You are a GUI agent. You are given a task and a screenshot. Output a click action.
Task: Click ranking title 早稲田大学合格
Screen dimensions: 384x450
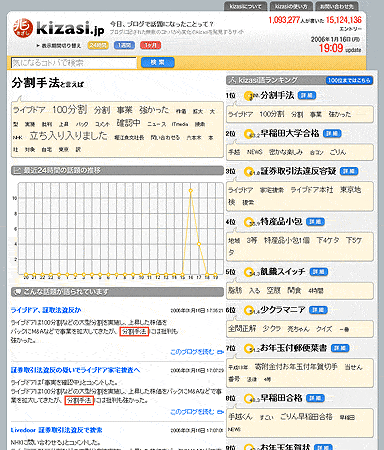(x=290, y=133)
